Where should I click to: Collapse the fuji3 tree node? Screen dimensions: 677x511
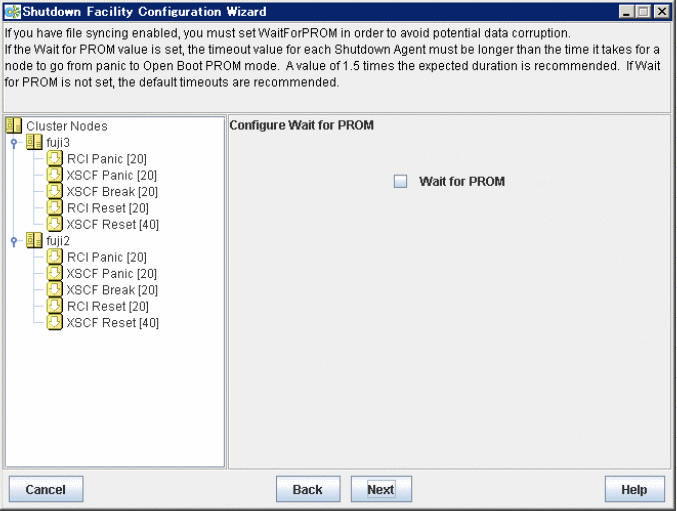[14, 143]
